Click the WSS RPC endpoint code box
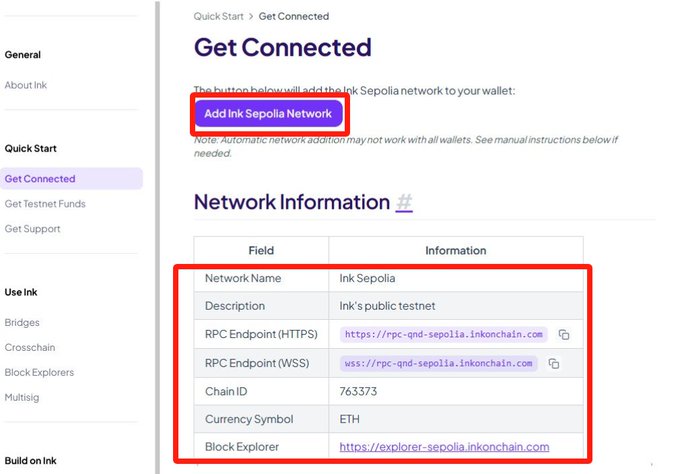This screenshot has height=474, width=680. tap(439, 363)
